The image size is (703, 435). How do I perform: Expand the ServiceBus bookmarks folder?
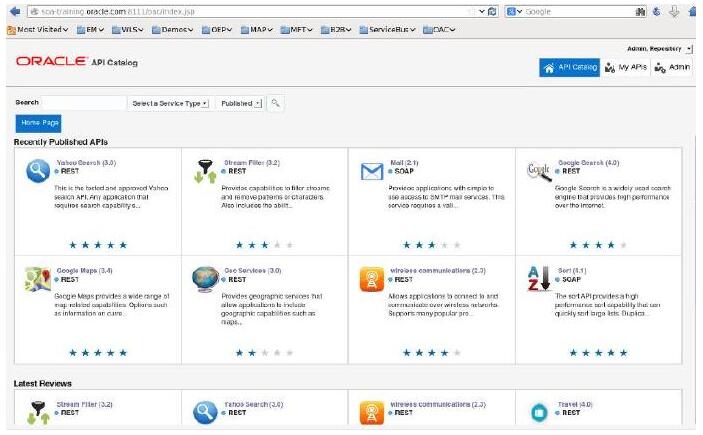click(387, 30)
